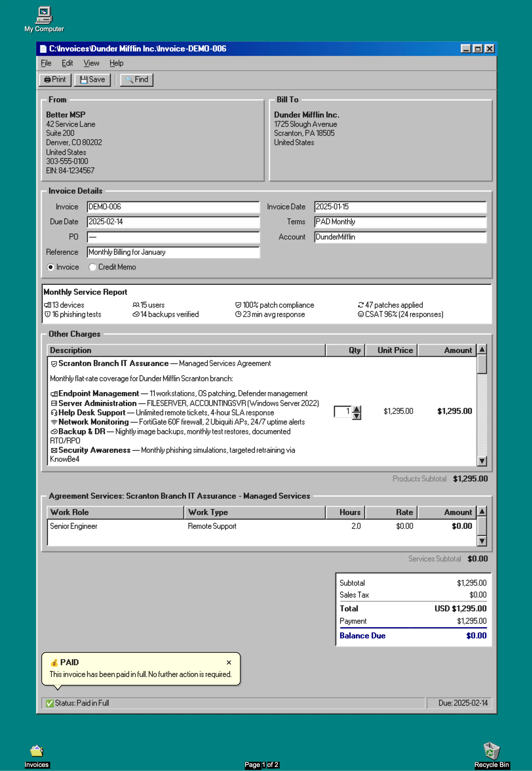Open the File menu
Viewport: 532px width, 771px height.
(46, 63)
